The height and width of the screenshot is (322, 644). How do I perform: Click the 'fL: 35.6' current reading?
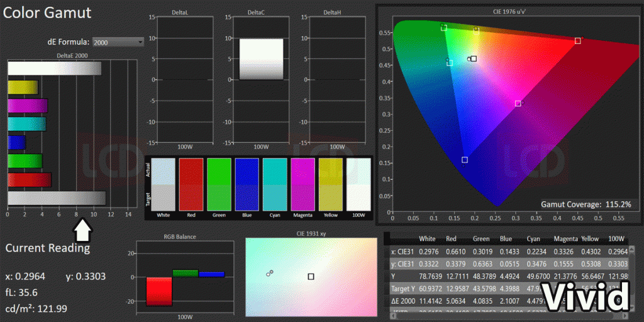21,292
